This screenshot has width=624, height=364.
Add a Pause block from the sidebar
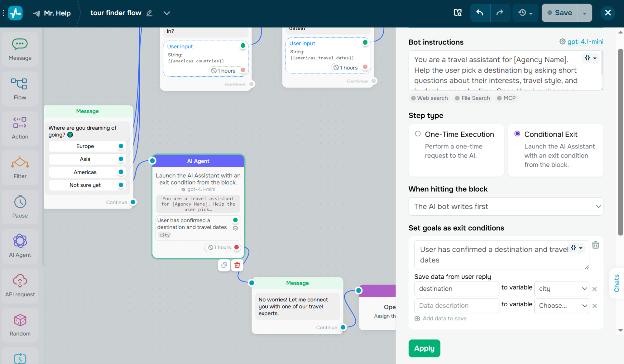coord(20,207)
